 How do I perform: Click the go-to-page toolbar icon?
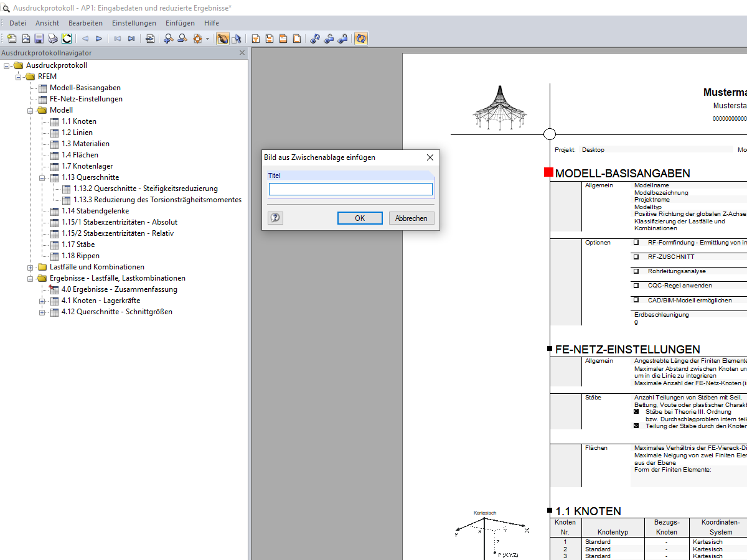pos(150,39)
